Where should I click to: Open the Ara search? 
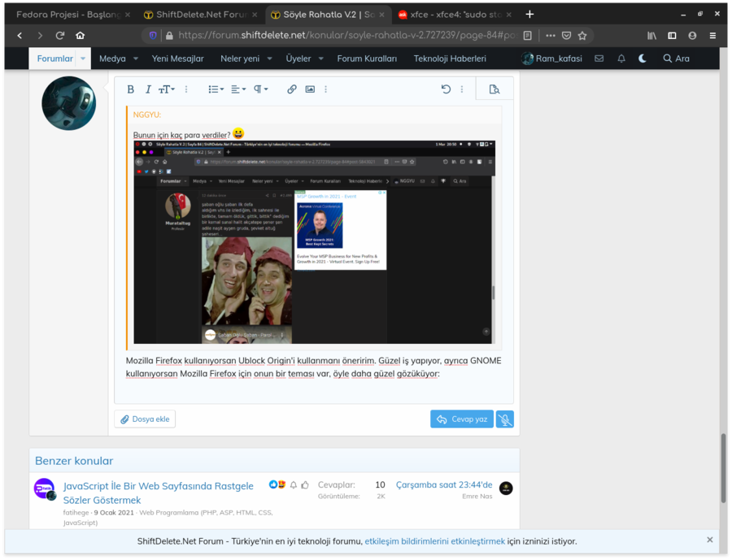pyautogui.click(x=677, y=59)
